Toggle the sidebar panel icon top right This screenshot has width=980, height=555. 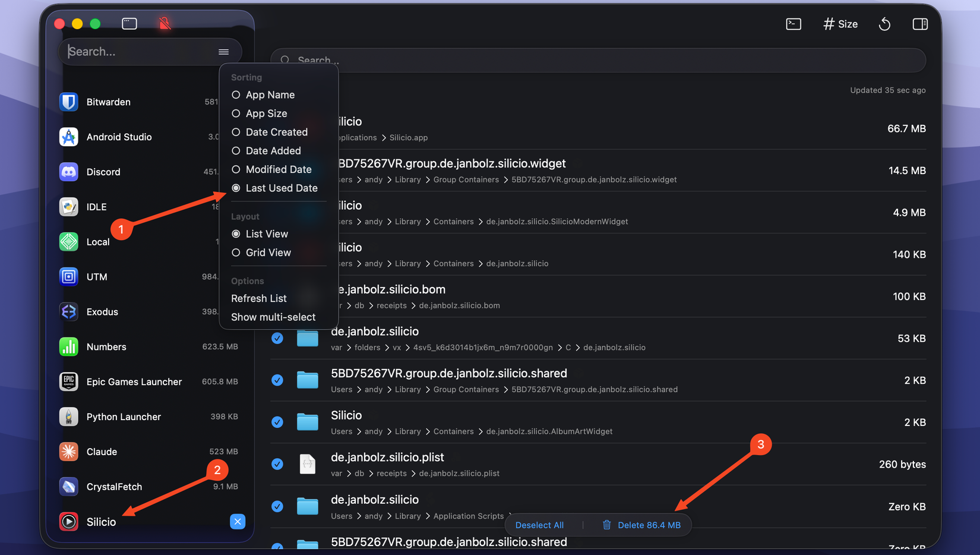(919, 24)
